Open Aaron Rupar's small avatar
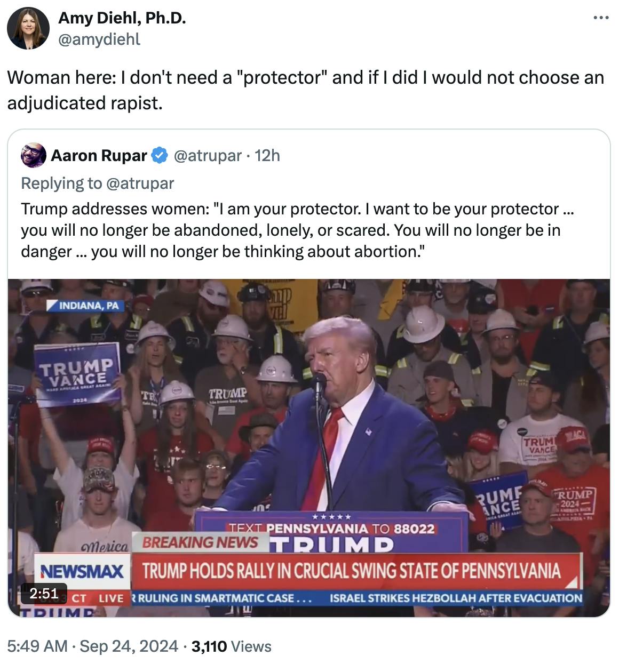This screenshot has width=619, height=672. tap(33, 155)
